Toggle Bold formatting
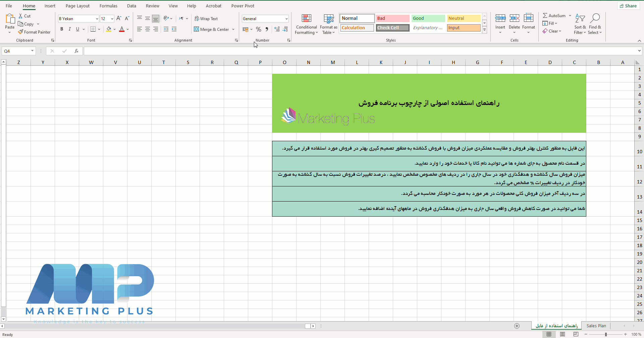 click(62, 29)
